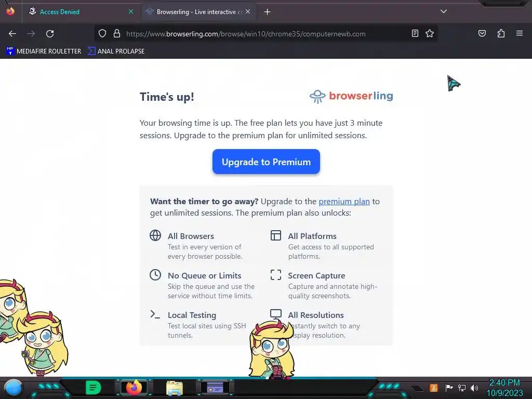The image size is (532, 399).
Task: Click the browserling logo
Action: click(351, 96)
